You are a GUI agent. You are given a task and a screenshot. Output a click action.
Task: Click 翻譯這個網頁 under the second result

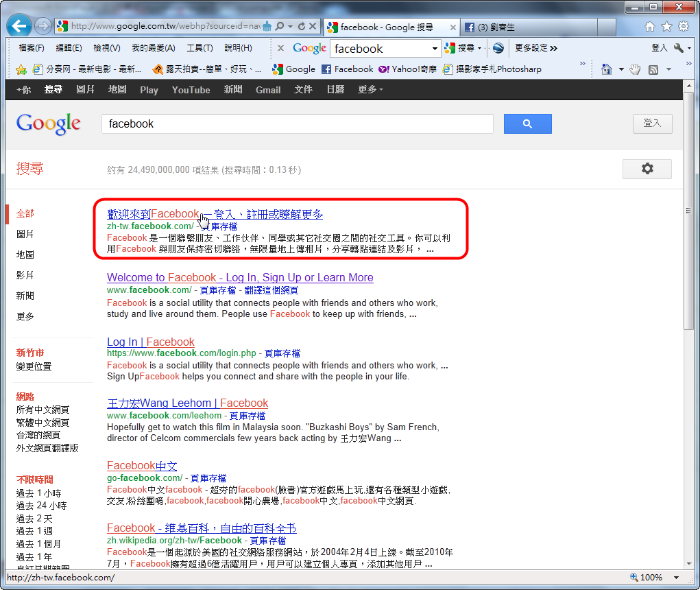click(271, 290)
